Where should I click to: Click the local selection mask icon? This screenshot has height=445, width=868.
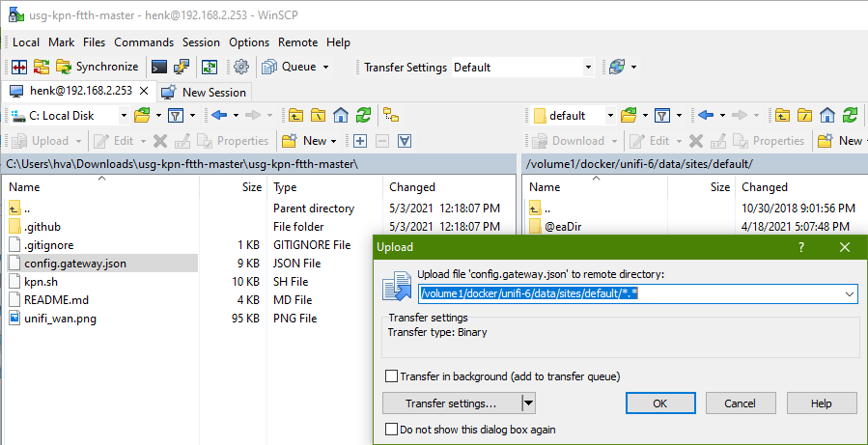pos(405,141)
